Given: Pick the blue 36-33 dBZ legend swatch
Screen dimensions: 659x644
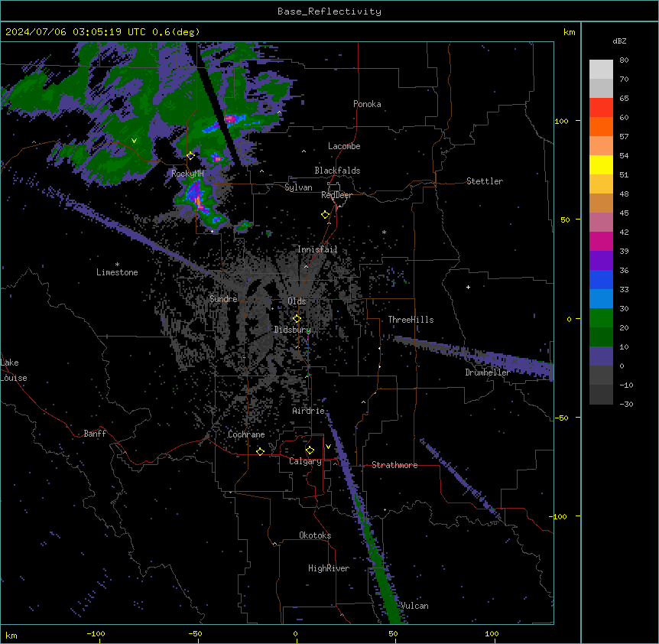Looking at the screenshot, I should [x=601, y=279].
